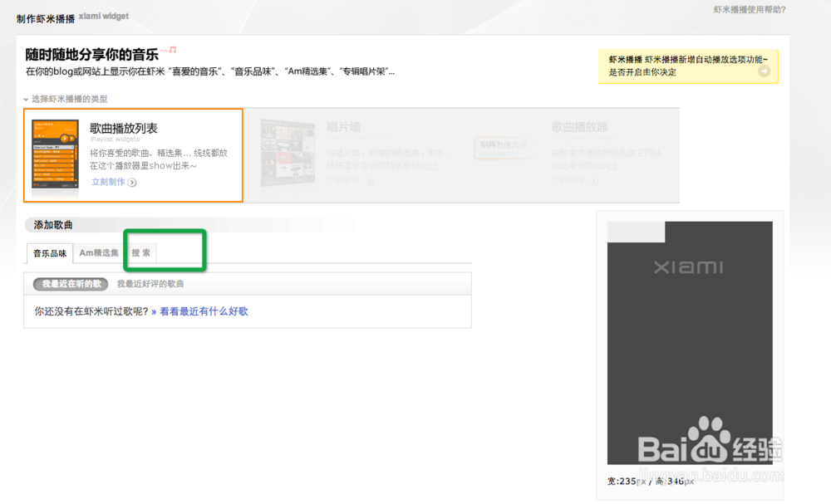Open the 搜索 tab
Image resolution: width=831 pixels, height=504 pixels.
[x=141, y=253]
